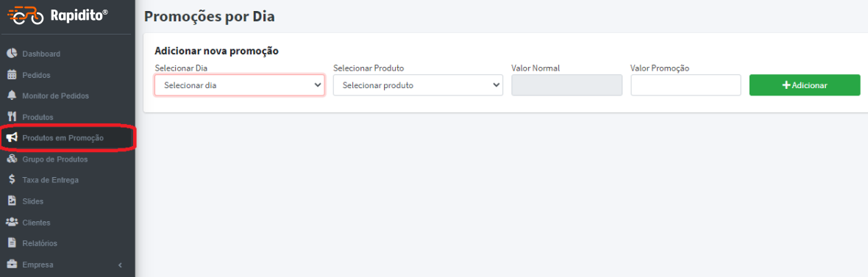Screen dimensions: 868x277
Task: Click the Rapidito bicycle logo
Action: click(x=25, y=15)
